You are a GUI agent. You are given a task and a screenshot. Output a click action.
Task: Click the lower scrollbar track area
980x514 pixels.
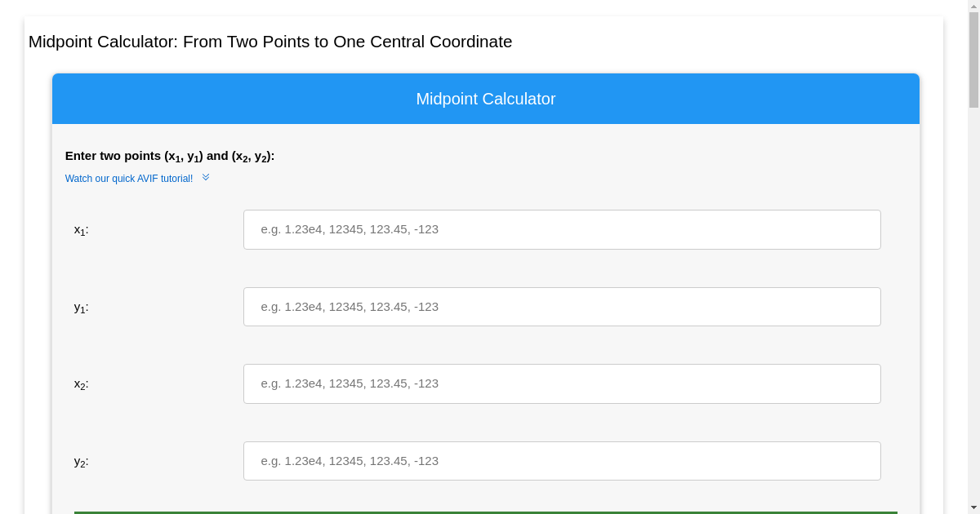click(x=973, y=326)
